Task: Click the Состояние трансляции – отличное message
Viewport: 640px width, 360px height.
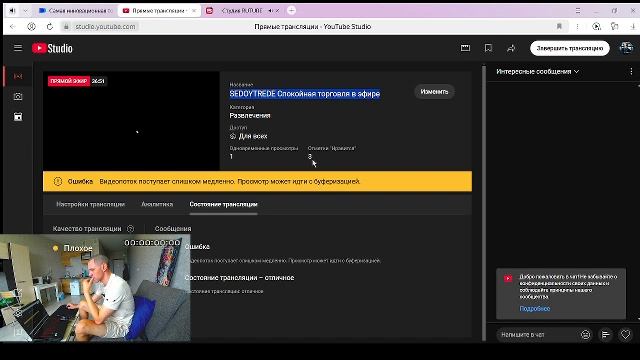Action: (239, 278)
